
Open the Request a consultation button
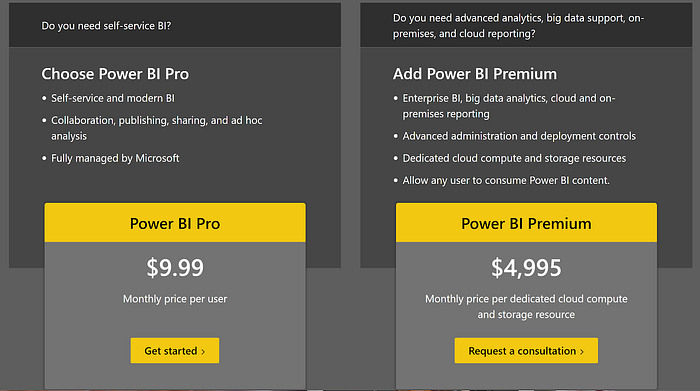(526, 350)
